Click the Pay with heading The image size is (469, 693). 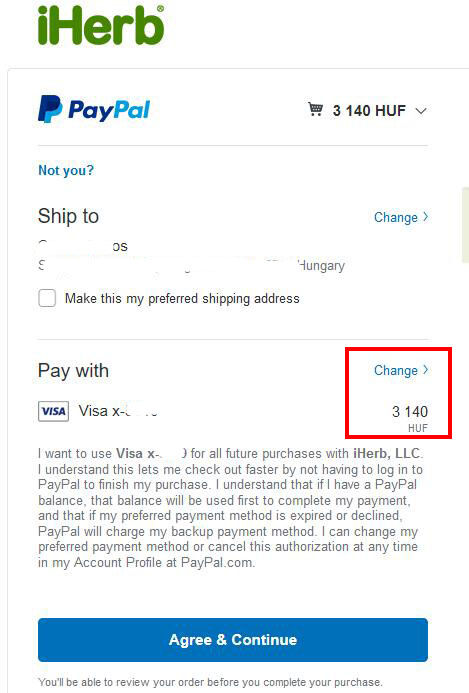(x=73, y=370)
